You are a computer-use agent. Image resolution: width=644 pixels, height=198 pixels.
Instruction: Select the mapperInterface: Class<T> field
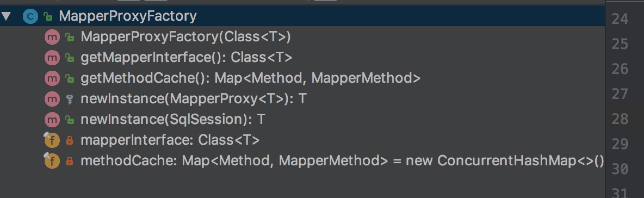(x=170, y=140)
